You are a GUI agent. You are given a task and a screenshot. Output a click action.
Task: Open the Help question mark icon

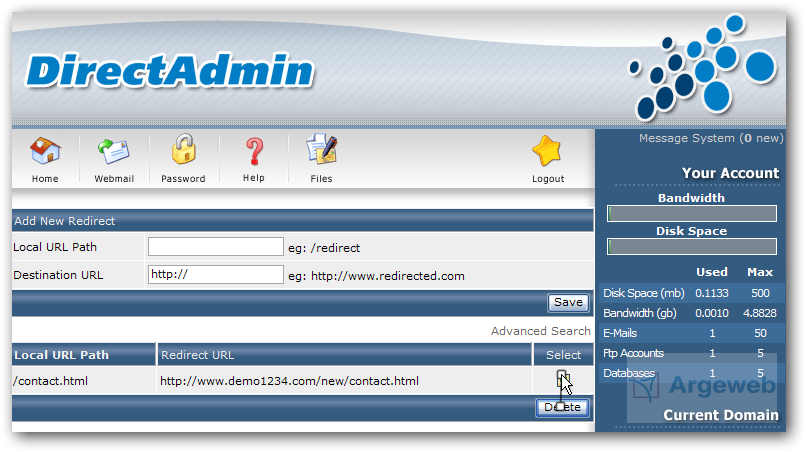point(254,151)
